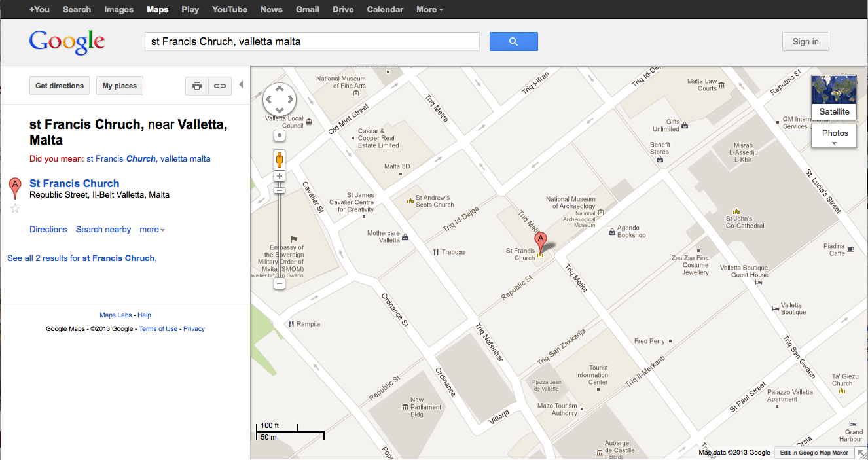
Task: Star the St Francis Church result
Action: point(15,209)
